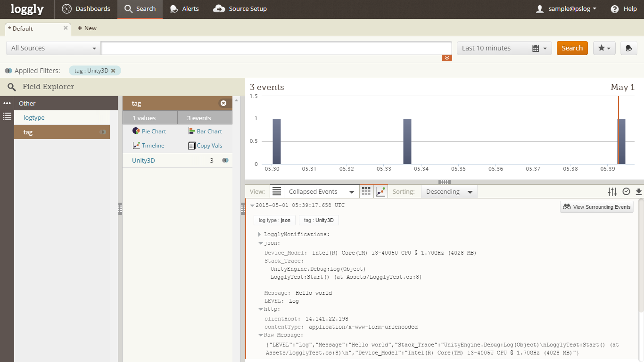Click the Copy Vals icon
Screen dimensions: 644x362
pos(191,146)
